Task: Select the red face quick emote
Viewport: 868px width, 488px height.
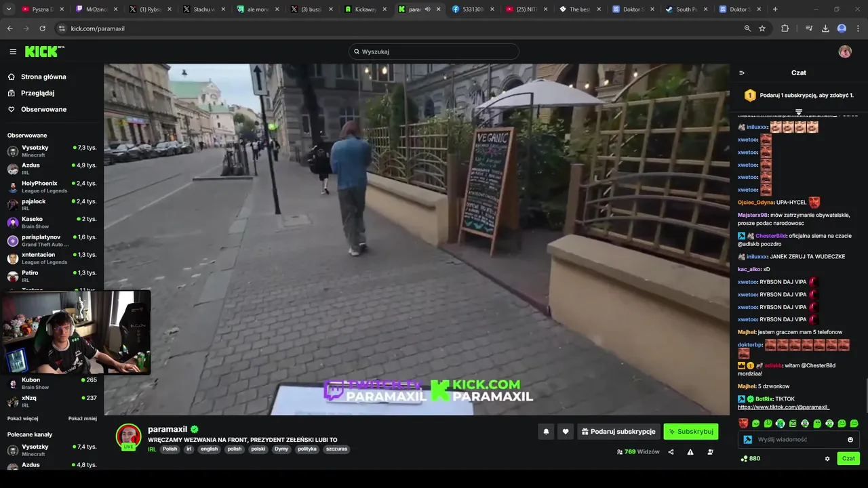Action: 743,423
